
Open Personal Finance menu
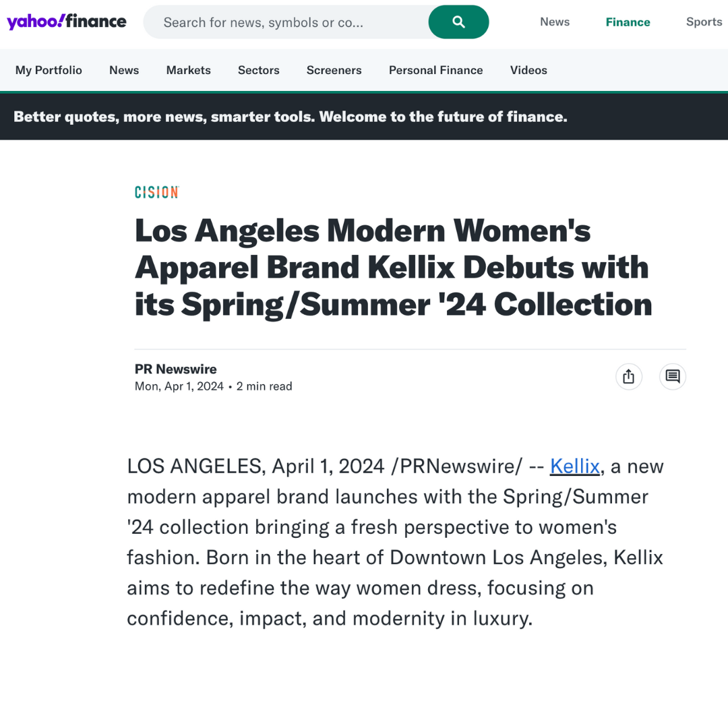point(436,70)
